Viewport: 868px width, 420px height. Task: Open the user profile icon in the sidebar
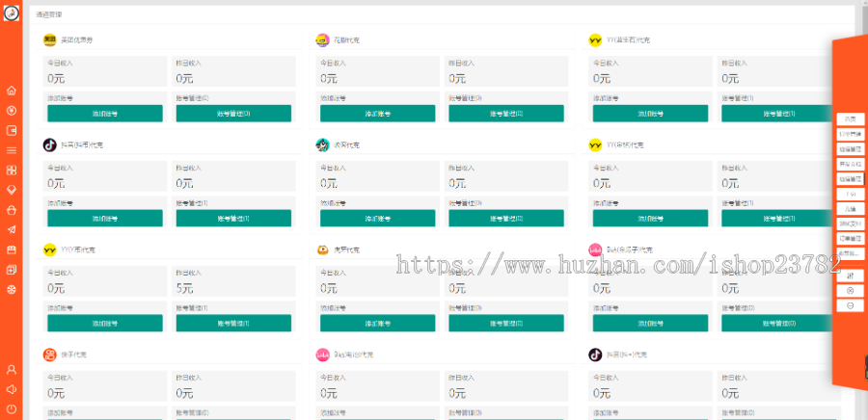coord(11,369)
